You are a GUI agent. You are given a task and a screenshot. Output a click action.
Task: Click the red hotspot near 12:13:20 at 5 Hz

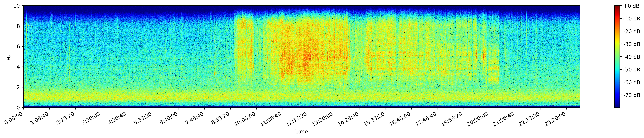coord(307,57)
